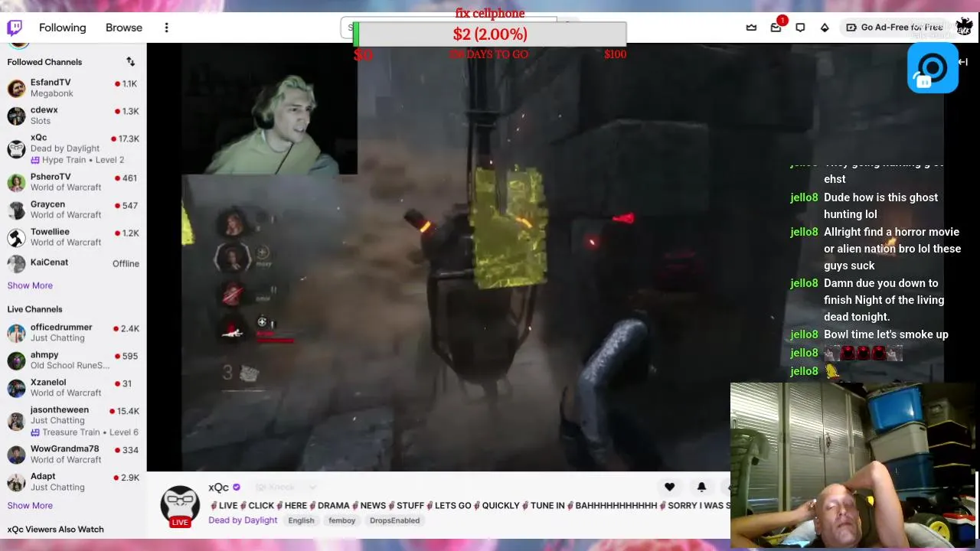Open Graycen channel in sidebar
This screenshot has height=551, width=980.
coord(73,210)
